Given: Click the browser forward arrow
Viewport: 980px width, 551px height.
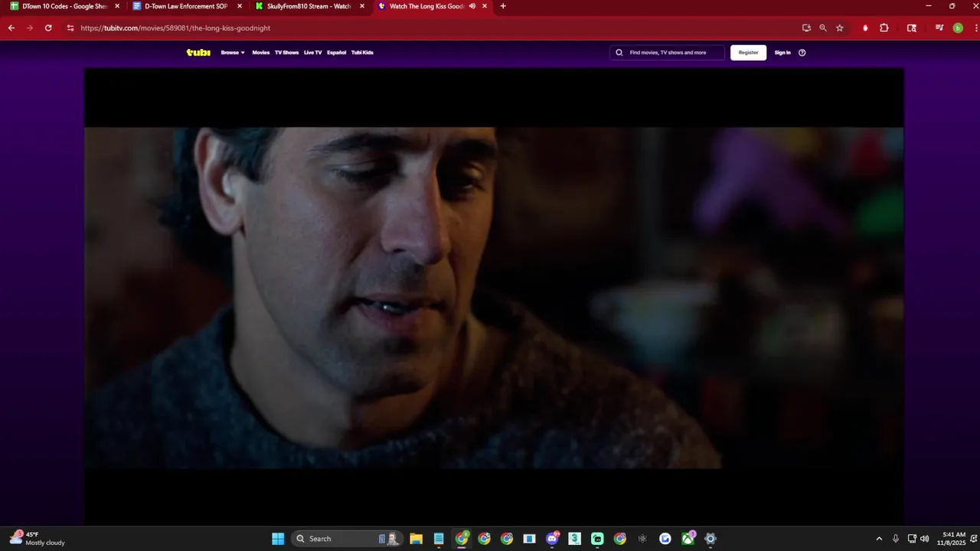Looking at the screenshot, I should click(x=30, y=28).
